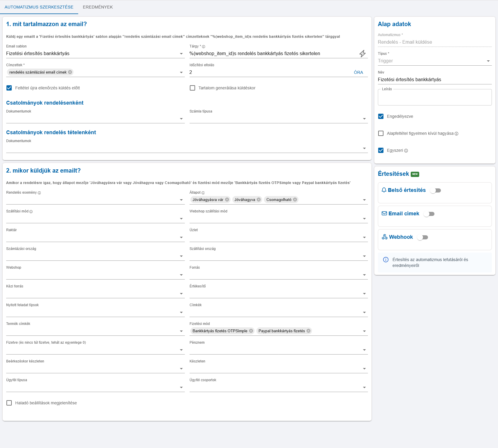Open the Fizetési mód dropdown arrow
Image resolution: width=498 pixels, height=448 pixels.
[364, 331]
